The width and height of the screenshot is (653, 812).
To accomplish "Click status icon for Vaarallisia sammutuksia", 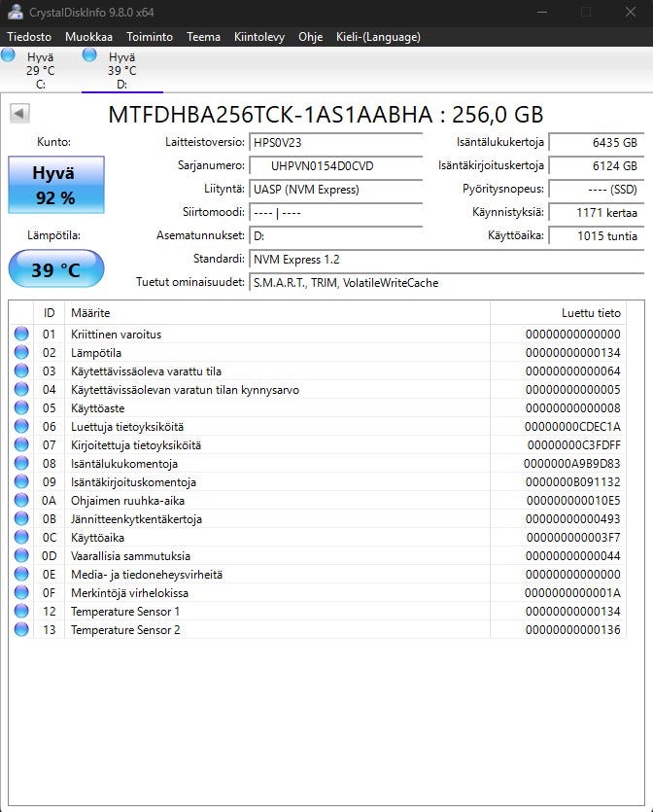I will [x=21, y=555].
